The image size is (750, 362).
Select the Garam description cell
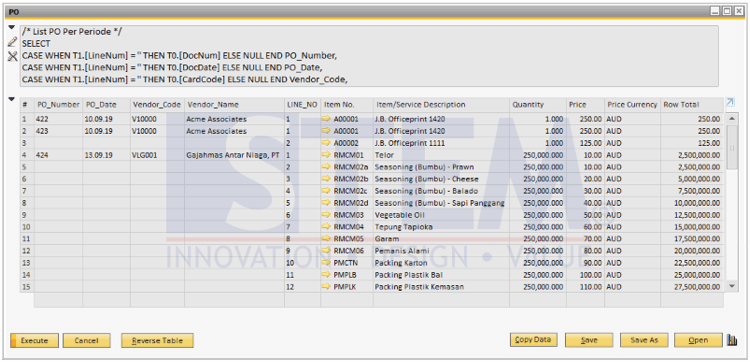(x=441, y=239)
